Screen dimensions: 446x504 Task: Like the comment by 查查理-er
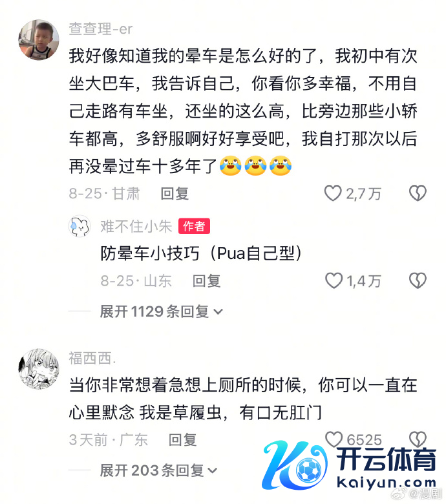333,193
